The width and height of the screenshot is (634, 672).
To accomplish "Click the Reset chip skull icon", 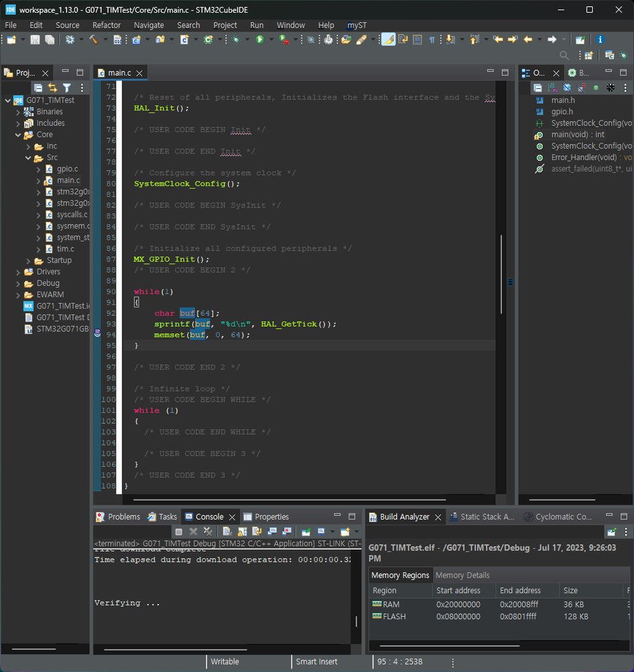I will point(328,40).
